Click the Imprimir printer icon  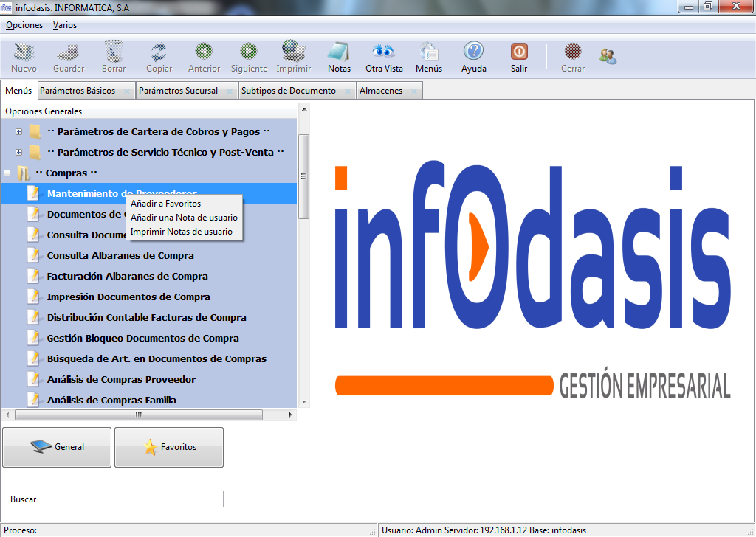pos(294,51)
